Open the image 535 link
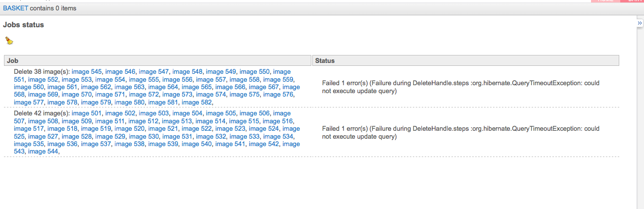644x209 pixels. pyautogui.click(x=29, y=144)
